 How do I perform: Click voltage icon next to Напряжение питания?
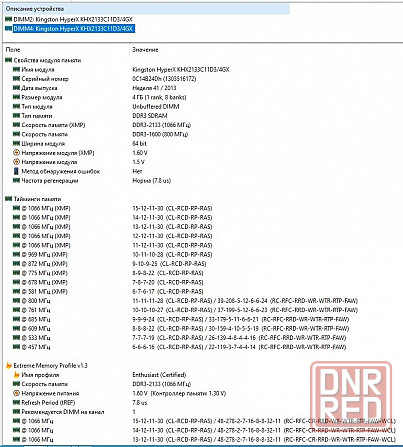[x=16, y=393]
